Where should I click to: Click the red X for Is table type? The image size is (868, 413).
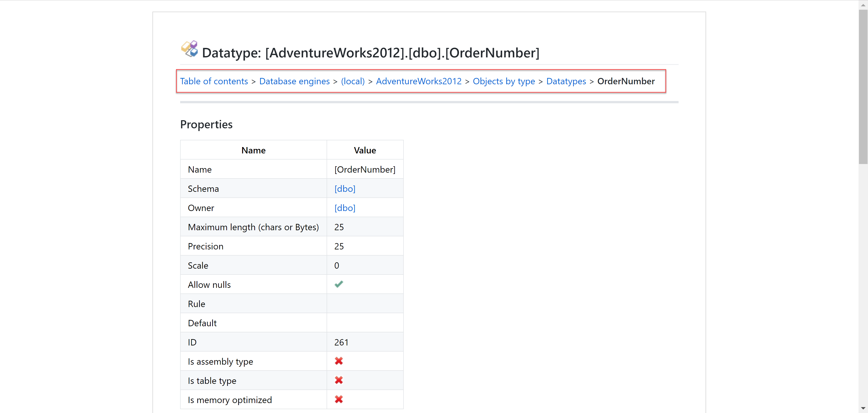[339, 380]
